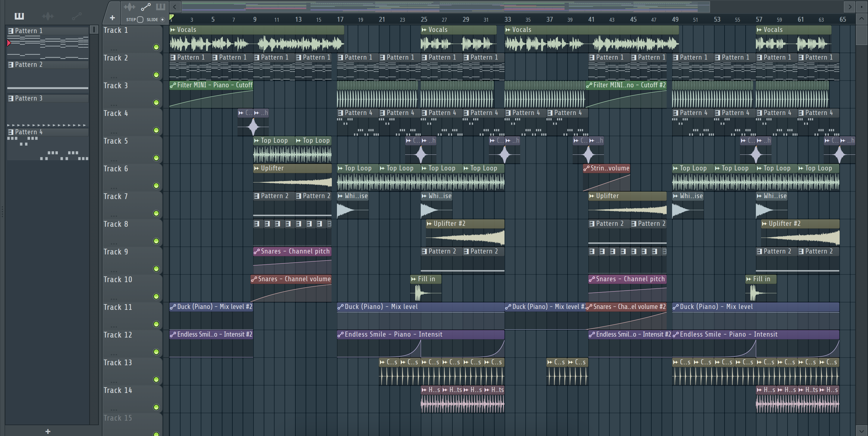The width and height of the screenshot is (868, 436).
Task: Click the Pattern 1 note preview in the picker
Action: click(x=48, y=47)
